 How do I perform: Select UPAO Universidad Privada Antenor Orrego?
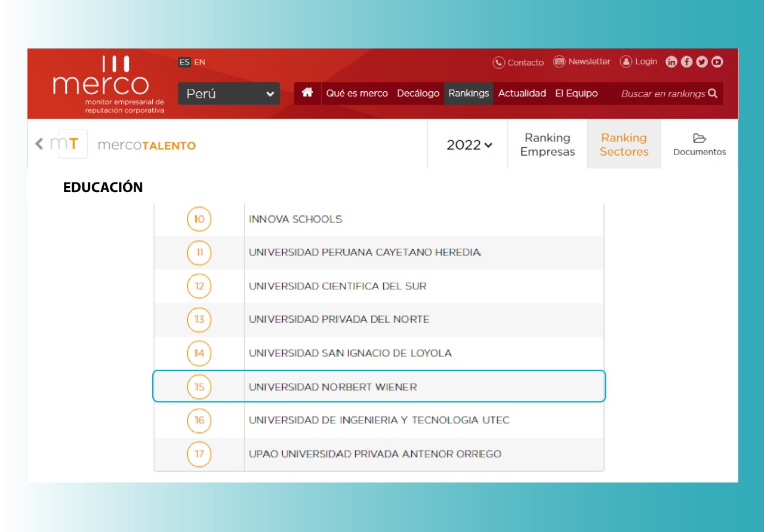[379, 454]
